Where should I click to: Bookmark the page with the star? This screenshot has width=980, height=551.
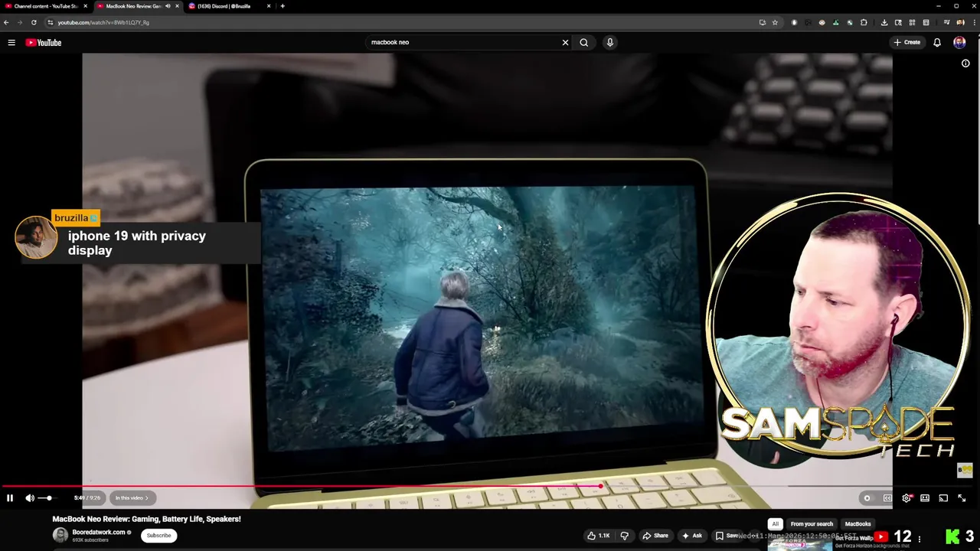coord(775,22)
